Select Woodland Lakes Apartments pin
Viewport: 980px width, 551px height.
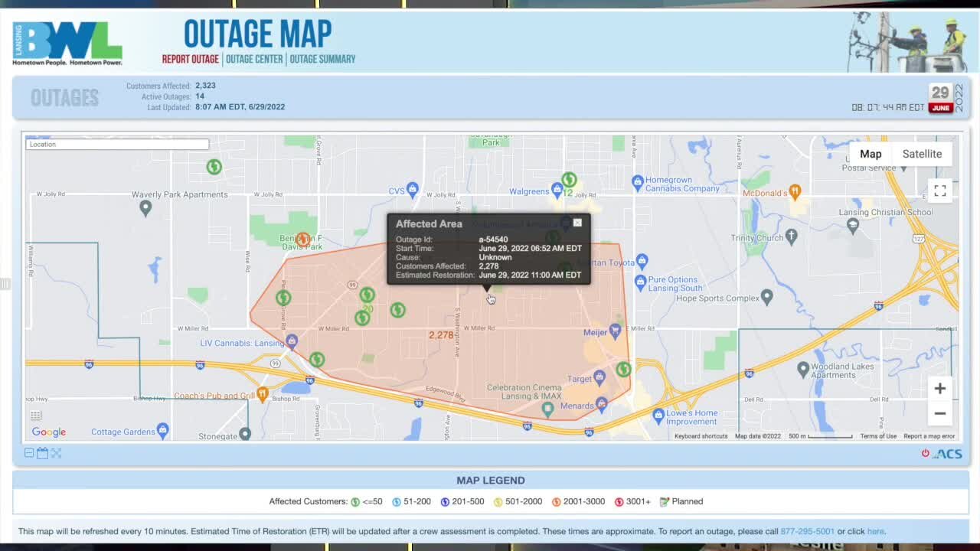[802, 370]
